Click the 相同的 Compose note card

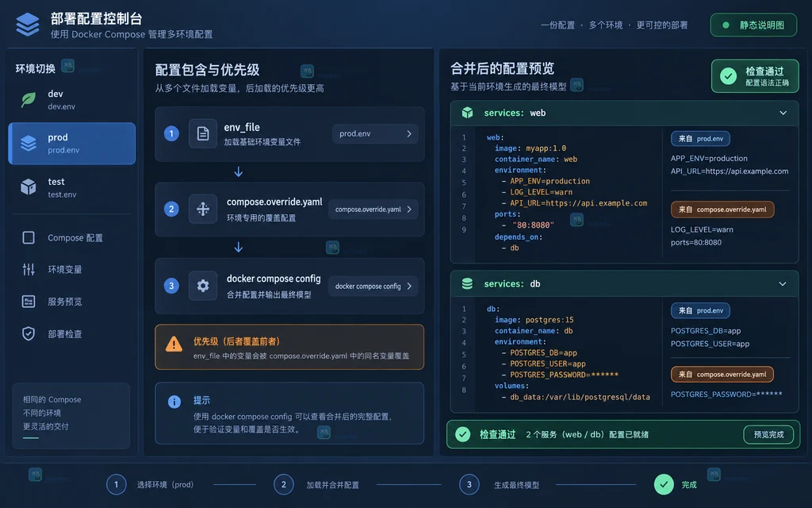point(71,416)
